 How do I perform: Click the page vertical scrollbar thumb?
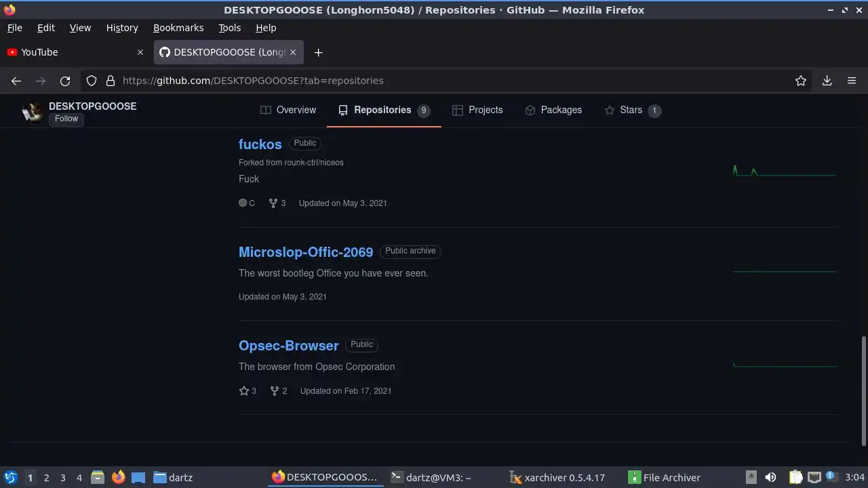click(864, 390)
